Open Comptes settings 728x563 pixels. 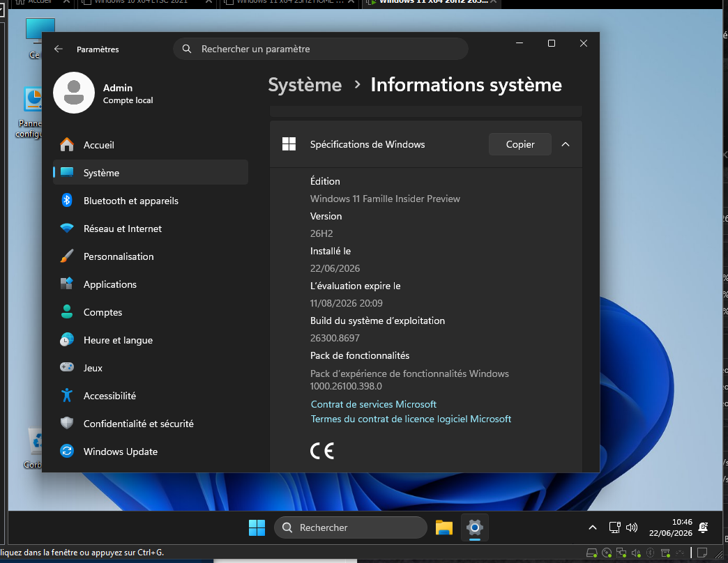(x=151, y=312)
